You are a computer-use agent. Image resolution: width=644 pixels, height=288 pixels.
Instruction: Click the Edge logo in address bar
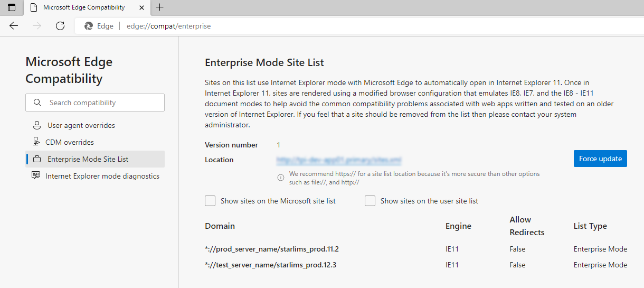pos(89,26)
